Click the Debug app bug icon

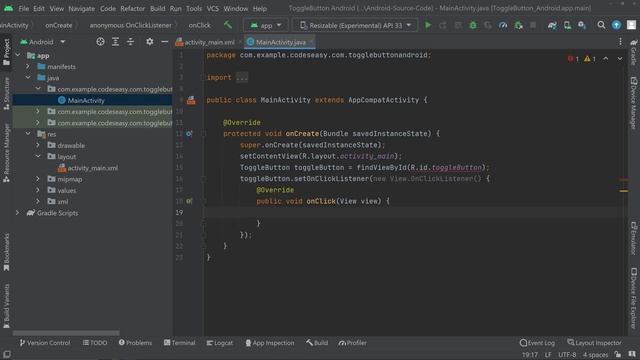[x=473, y=25]
